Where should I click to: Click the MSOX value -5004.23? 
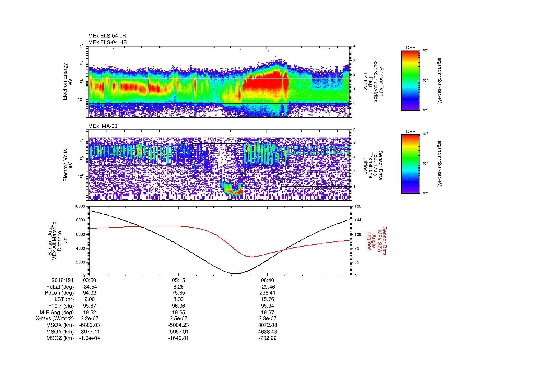[179, 325]
